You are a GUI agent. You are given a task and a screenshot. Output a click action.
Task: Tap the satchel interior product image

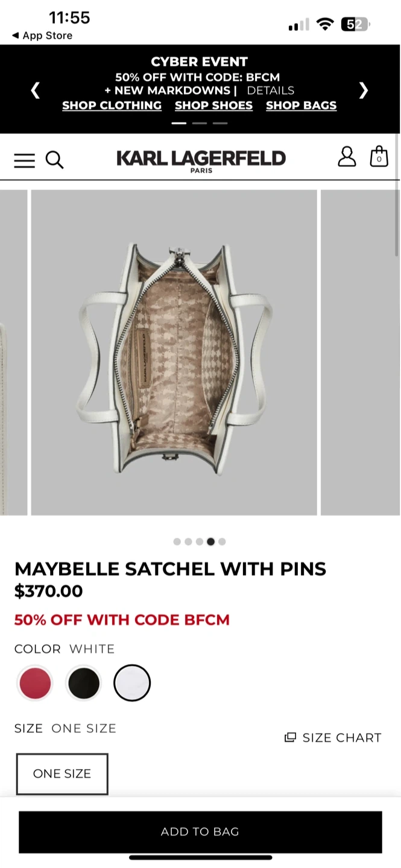(x=174, y=353)
